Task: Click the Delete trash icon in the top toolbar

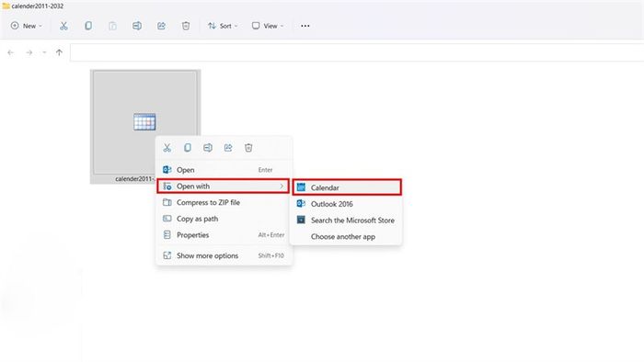Action: coord(186,26)
